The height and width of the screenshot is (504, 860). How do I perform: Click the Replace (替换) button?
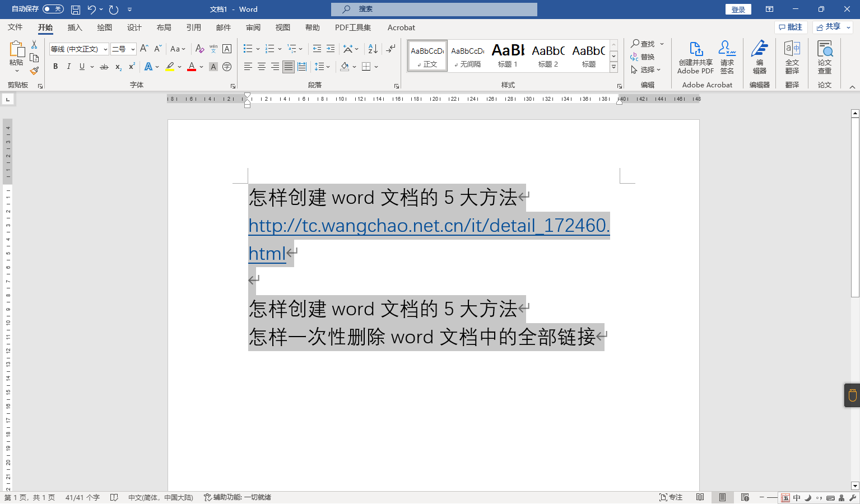tap(642, 57)
